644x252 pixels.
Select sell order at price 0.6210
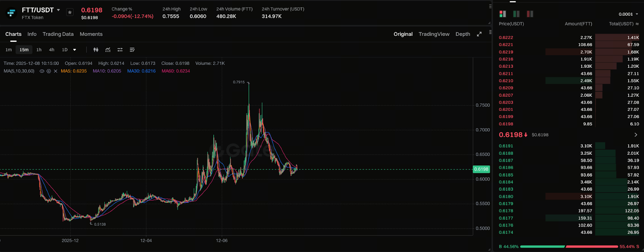coord(569,81)
